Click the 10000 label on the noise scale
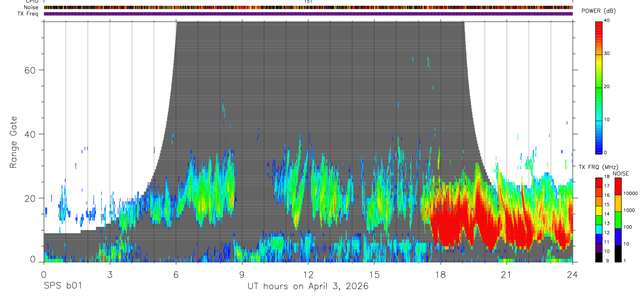 (x=631, y=193)
